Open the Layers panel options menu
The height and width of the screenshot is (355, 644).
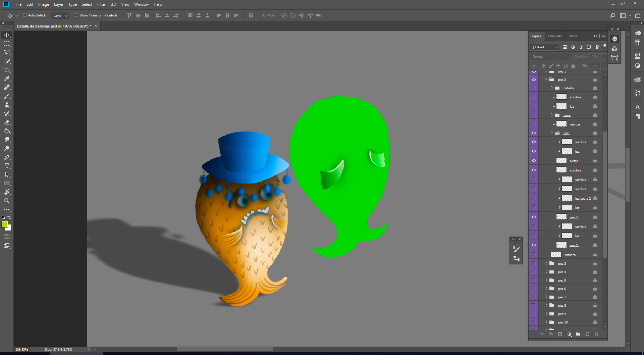coord(604,36)
